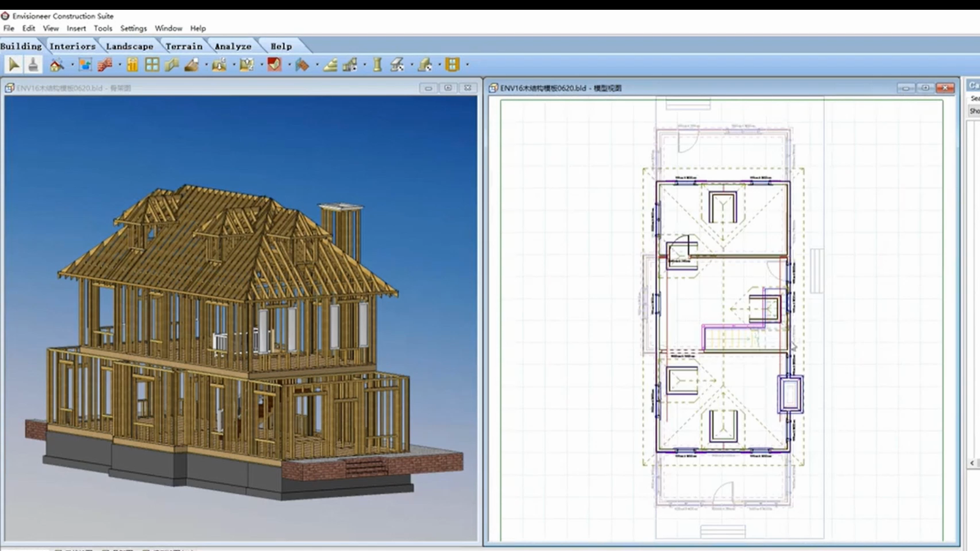
Task: Switch to the Building tab
Action: click(21, 46)
